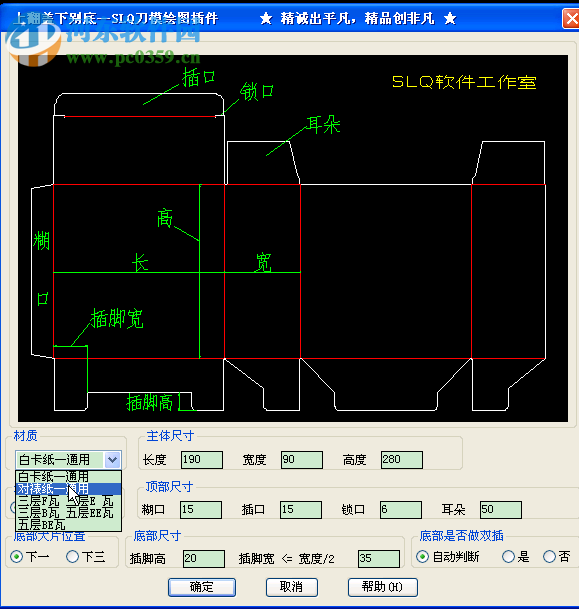The height and width of the screenshot is (609, 579).
Task: Click the 插口 tuck input field
Action: point(301,510)
